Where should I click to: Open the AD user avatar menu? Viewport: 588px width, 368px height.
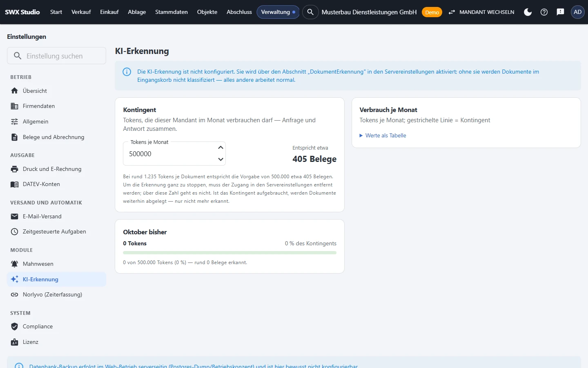(x=577, y=12)
